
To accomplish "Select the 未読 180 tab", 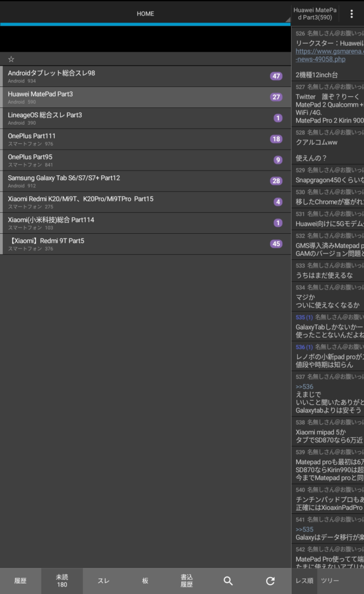I will [62, 581].
